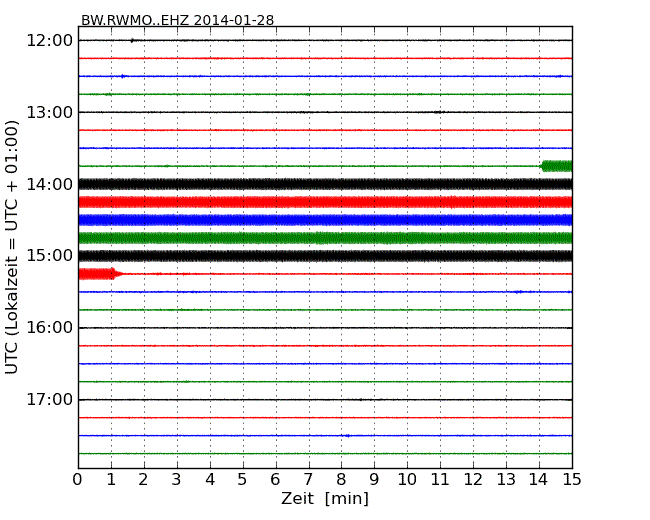Screen dimensions: 650x520
Task: Click the x-axis label Zeit [min]
Action: [325, 498]
